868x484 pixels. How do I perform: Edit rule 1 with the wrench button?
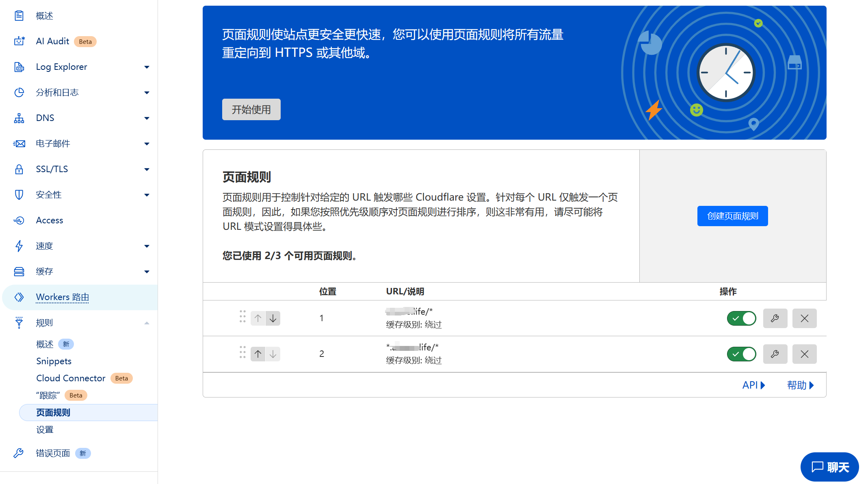pyautogui.click(x=775, y=318)
